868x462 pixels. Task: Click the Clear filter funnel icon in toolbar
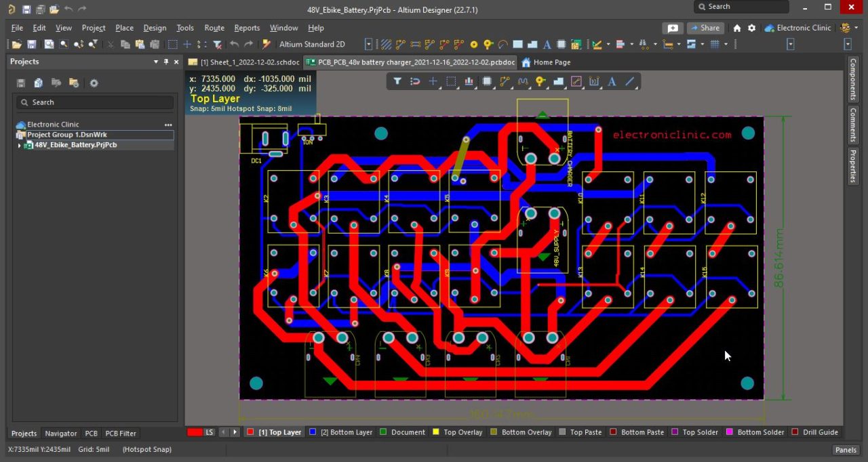coord(218,45)
